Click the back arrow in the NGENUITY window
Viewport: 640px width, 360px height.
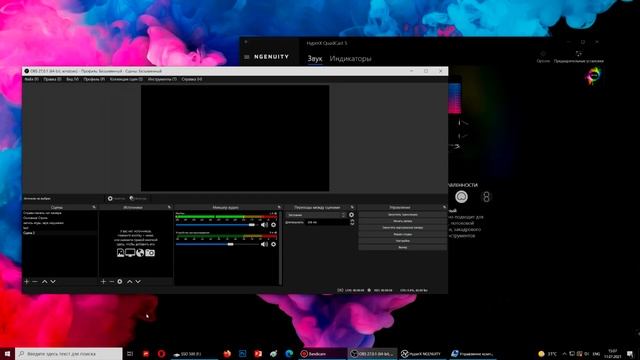tap(246, 42)
